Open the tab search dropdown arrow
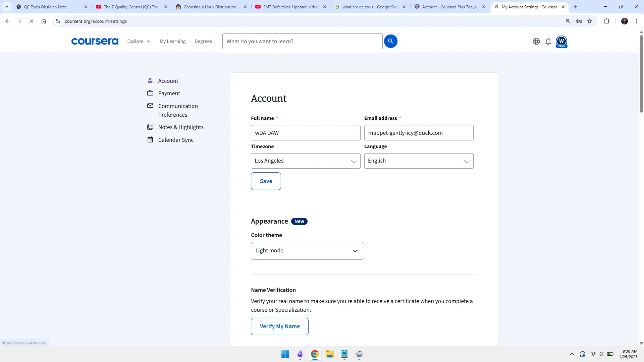644x362 pixels. (x=7, y=7)
